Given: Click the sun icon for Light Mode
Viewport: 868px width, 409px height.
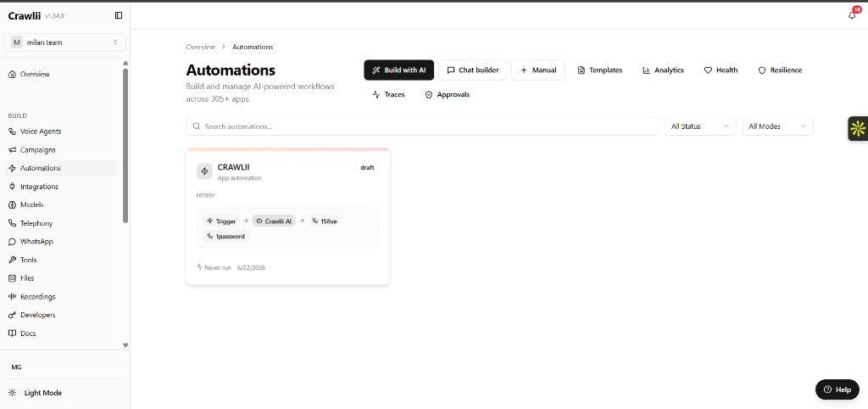Looking at the screenshot, I should 12,393.
